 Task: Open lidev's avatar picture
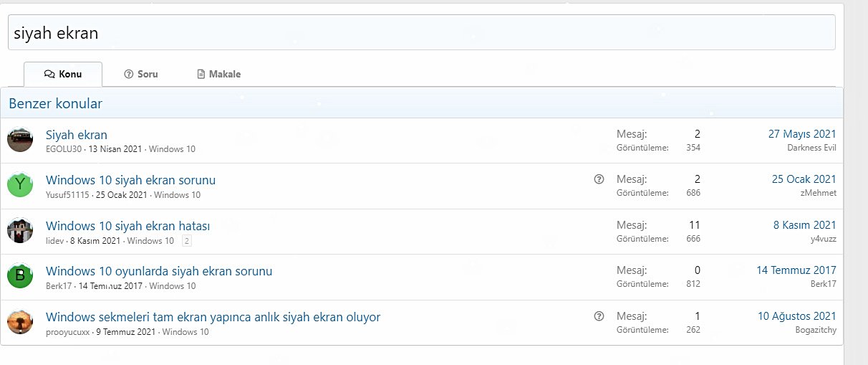pyautogui.click(x=20, y=231)
